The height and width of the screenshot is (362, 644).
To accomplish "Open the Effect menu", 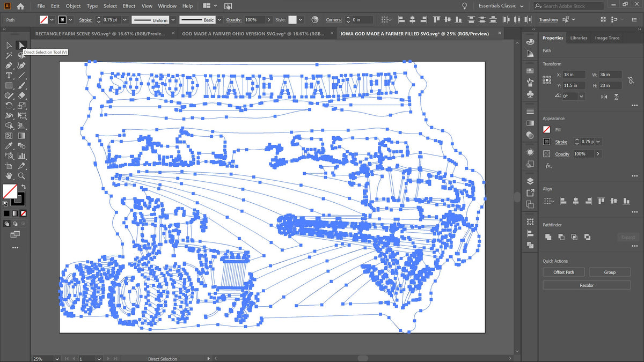I will point(129,6).
